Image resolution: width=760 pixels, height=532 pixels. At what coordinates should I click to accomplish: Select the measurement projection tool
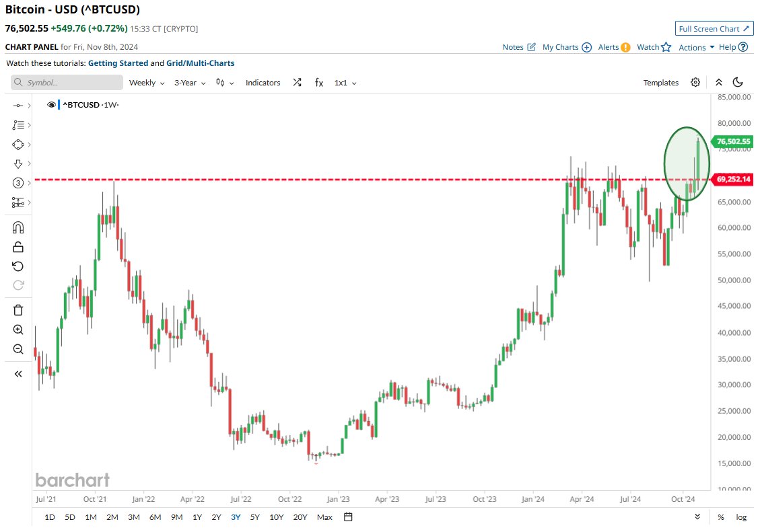pos(18,202)
